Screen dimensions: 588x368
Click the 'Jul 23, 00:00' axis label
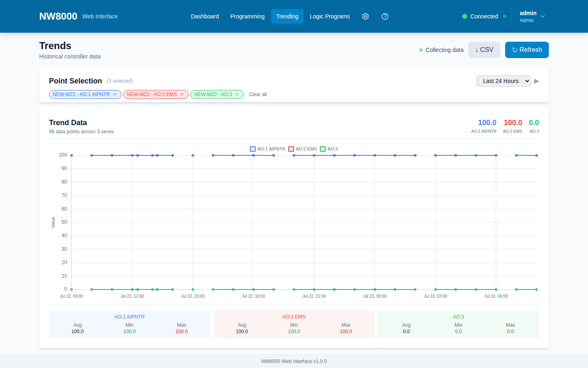click(x=375, y=296)
